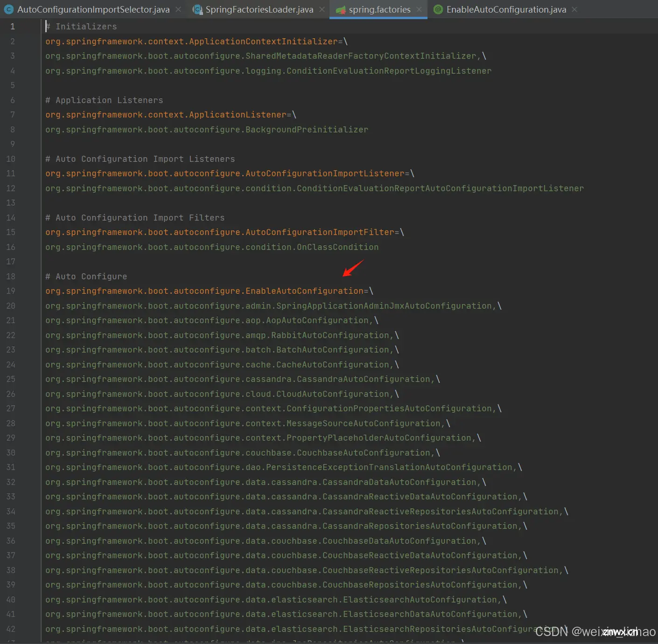Open EnableAutoConfiguration.java tab
This screenshot has height=644, width=658.
click(x=506, y=9)
